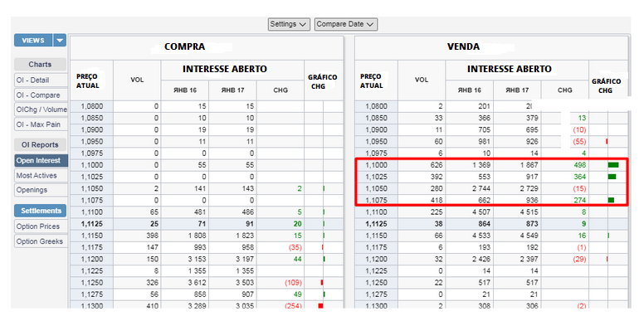Screen dimensions: 644x326
Task: Select strike 1,1000 in VENDA table
Action: point(376,165)
